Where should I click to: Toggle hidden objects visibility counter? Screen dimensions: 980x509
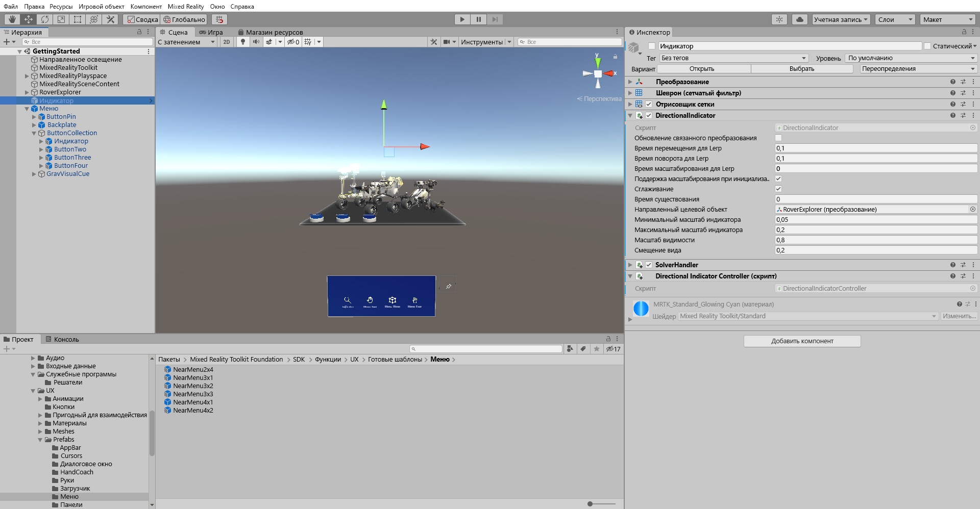coord(293,42)
